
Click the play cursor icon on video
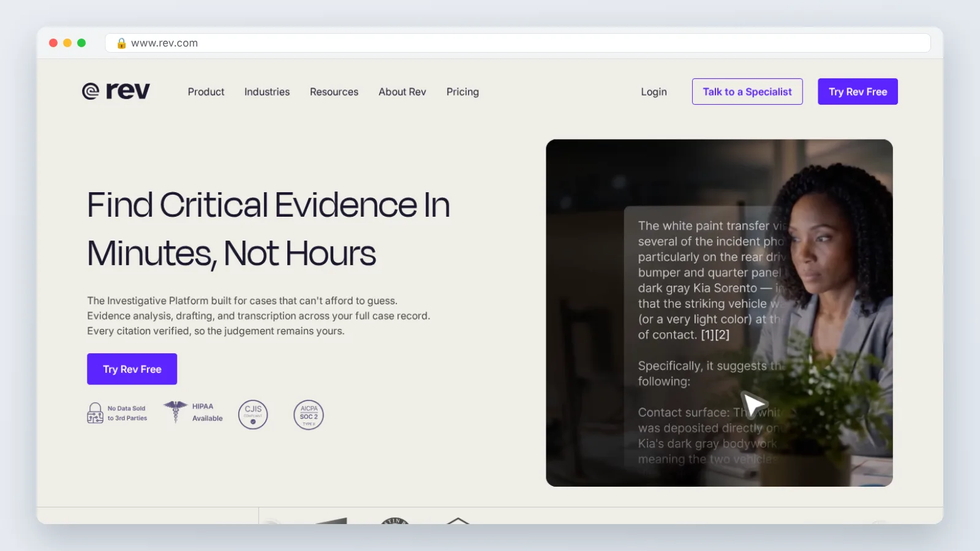tap(753, 404)
